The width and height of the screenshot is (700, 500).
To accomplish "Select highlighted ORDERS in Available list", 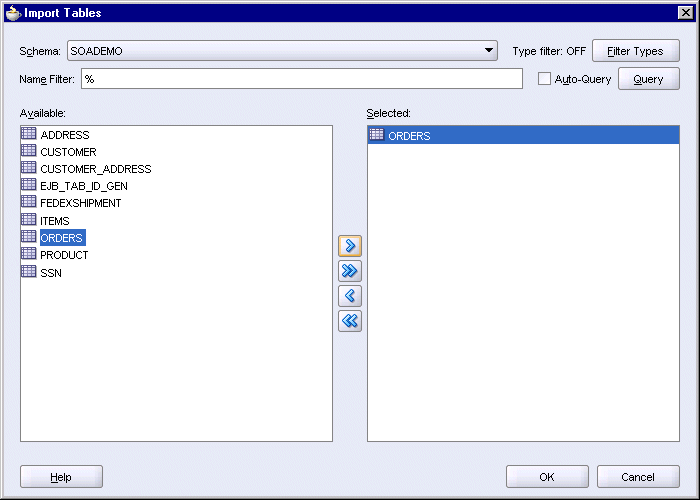I will 62,238.
